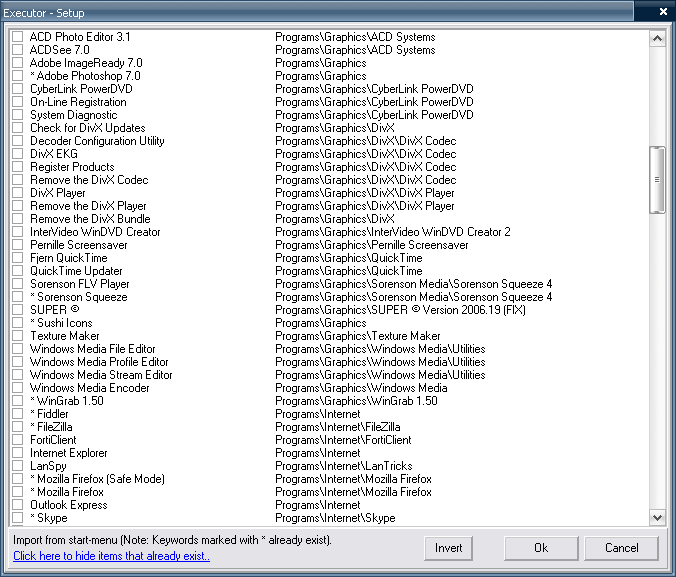
Task: Check the Windows Media Encoder checkbox
Action: pyautogui.click(x=18, y=388)
